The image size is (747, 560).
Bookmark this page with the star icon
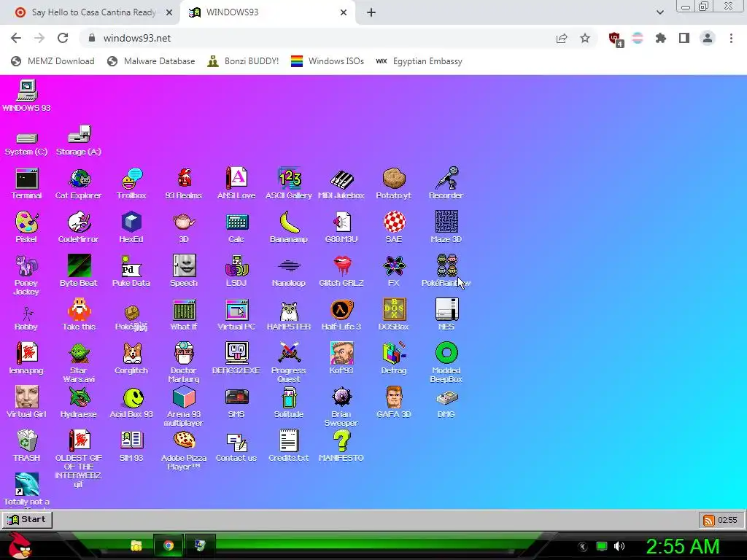(585, 38)
